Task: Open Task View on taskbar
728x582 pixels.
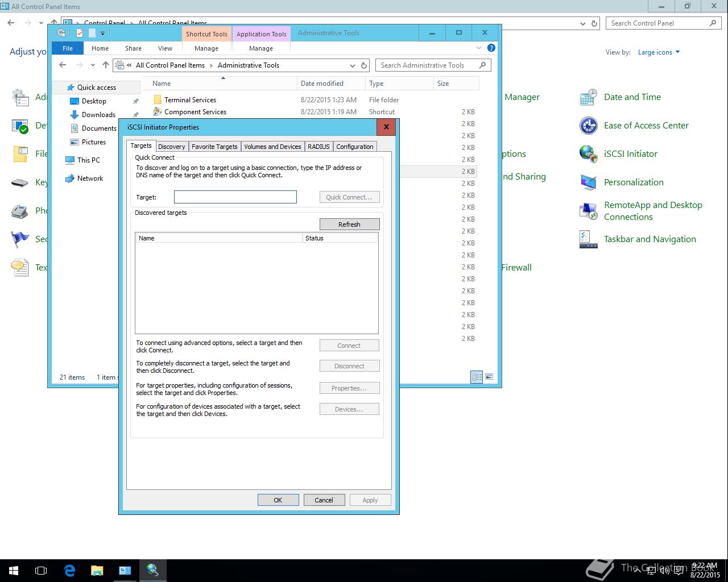Action: coord(41,571)
